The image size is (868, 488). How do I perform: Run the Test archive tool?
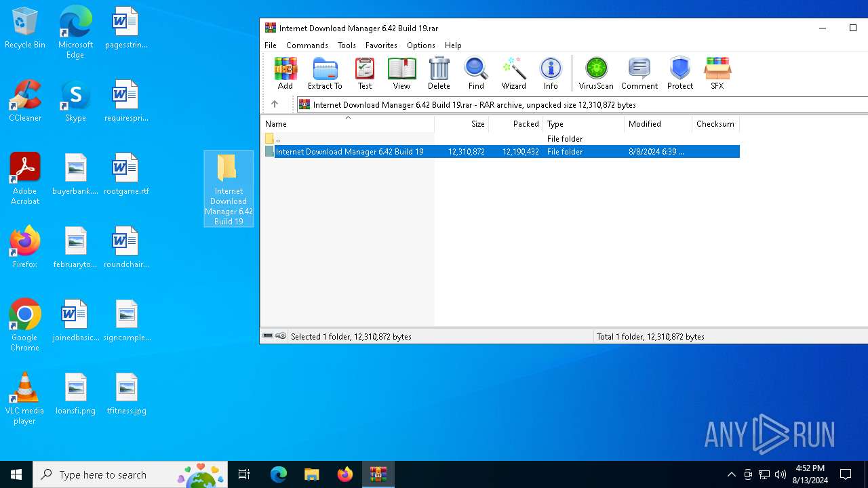coord(365,73)
